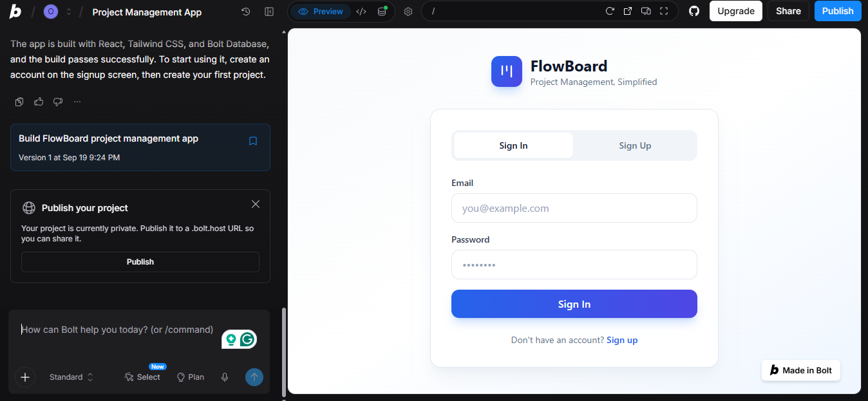The height and width of the screenshot is (401, 868).
Task: Start voice input with the microphone icon
Action: click(225, 377)
